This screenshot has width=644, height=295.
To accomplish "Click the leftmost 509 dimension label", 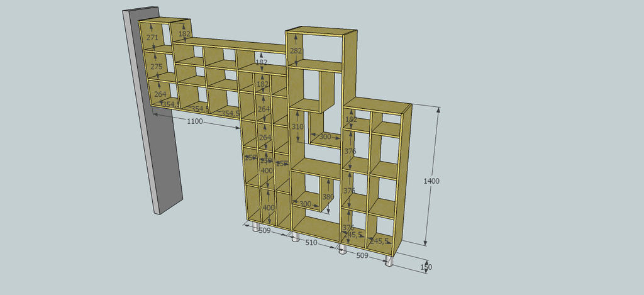I will tap(265, 231).
